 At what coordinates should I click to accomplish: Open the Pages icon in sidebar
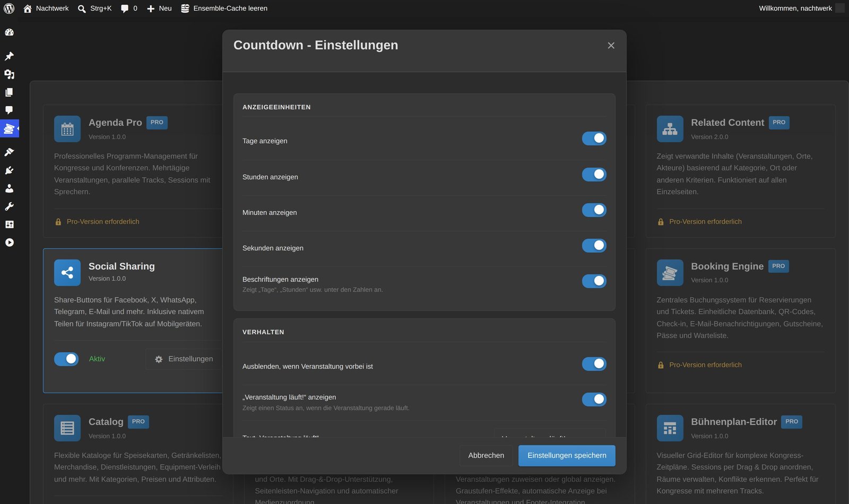tap(9, 92)
